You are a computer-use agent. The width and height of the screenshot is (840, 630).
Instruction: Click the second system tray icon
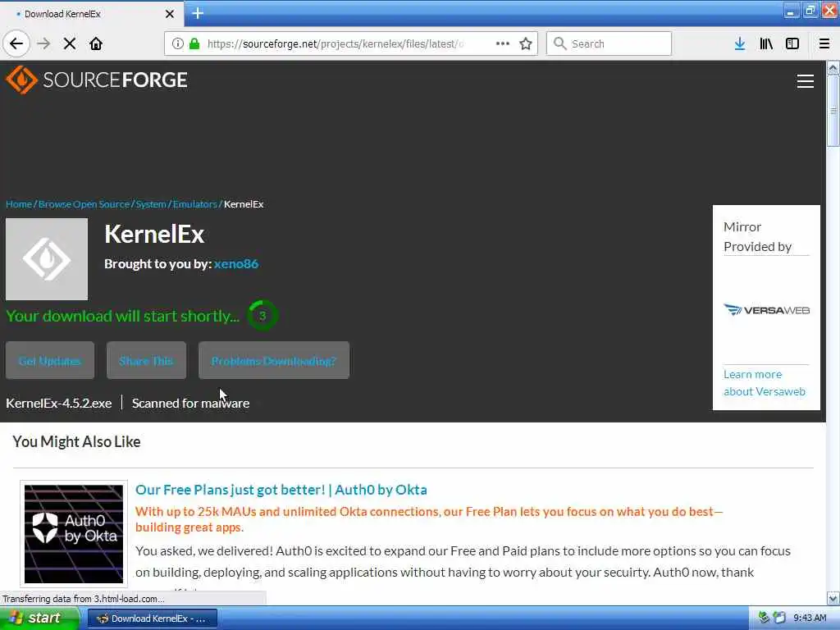[779, 618]
